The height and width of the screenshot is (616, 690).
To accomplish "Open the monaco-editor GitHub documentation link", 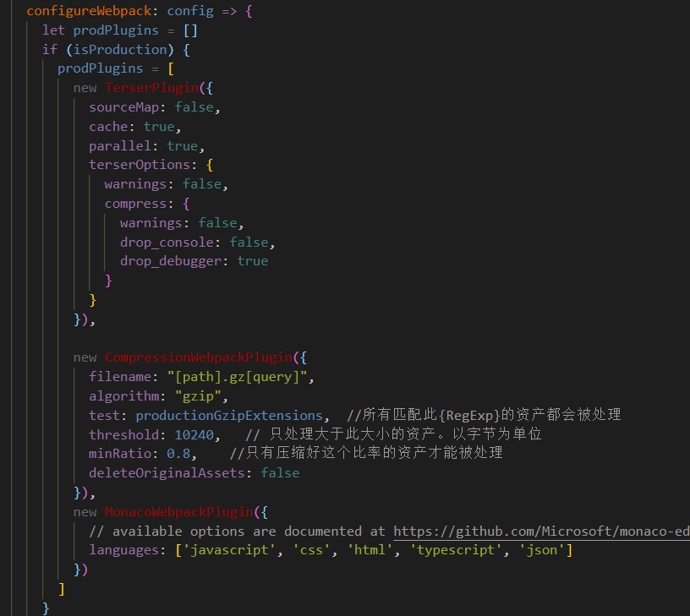I will [x=541, y=531].
